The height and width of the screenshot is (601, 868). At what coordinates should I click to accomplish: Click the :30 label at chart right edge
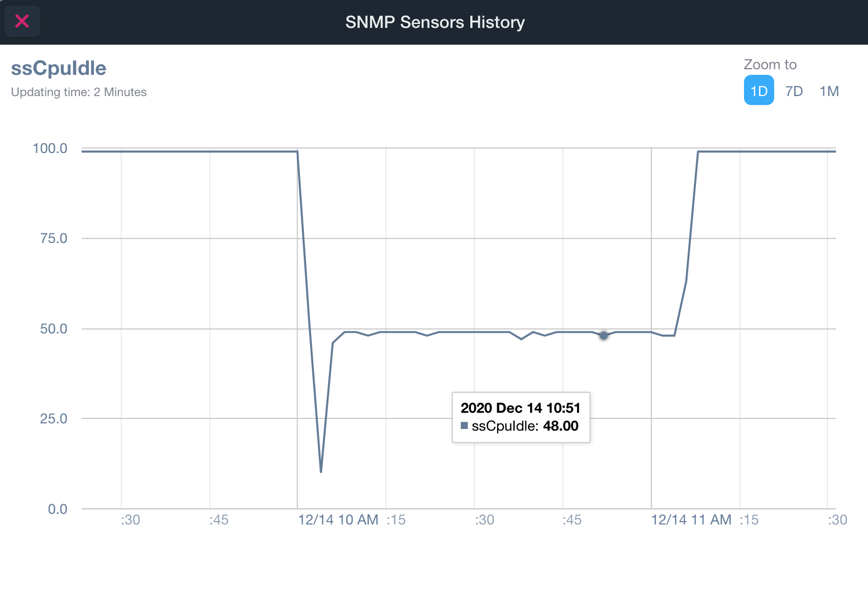pyautogui.click(x=836, y=519)
